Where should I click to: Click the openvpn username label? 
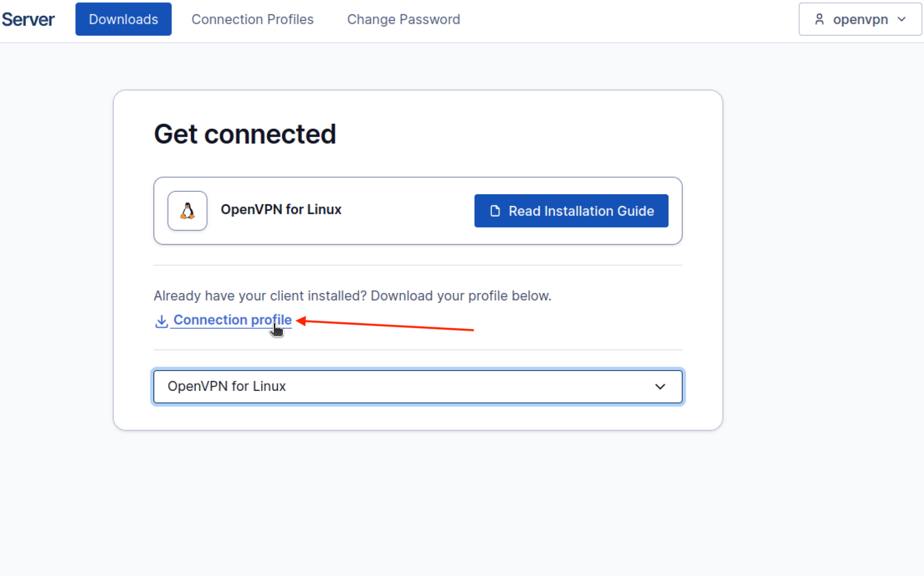point(860,19)
